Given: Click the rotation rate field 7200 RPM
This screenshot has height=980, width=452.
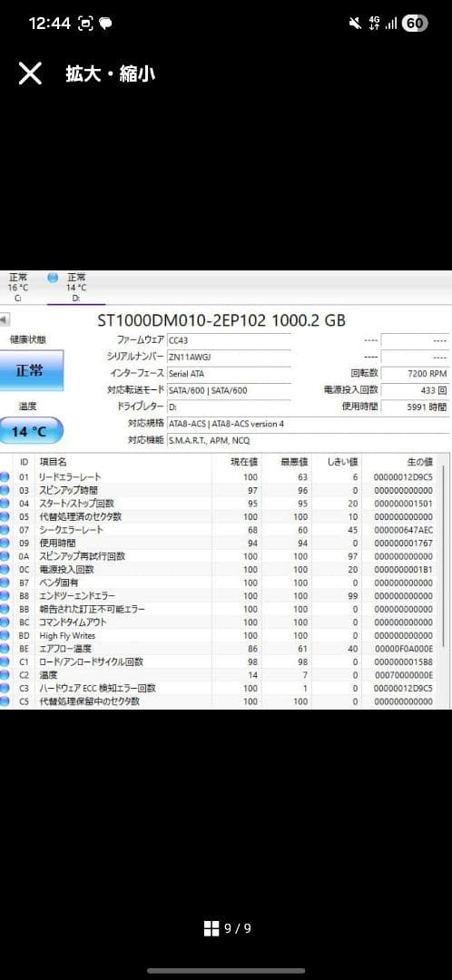Looking at the screenshot, I should point(415,374).
